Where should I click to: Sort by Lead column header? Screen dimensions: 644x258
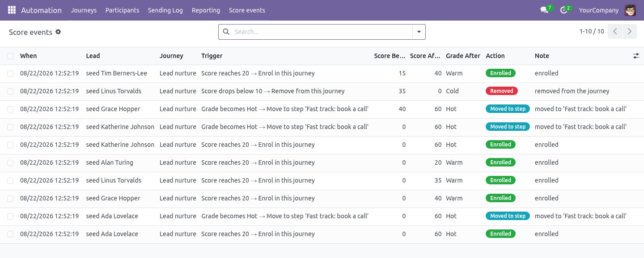pos(93,56)
